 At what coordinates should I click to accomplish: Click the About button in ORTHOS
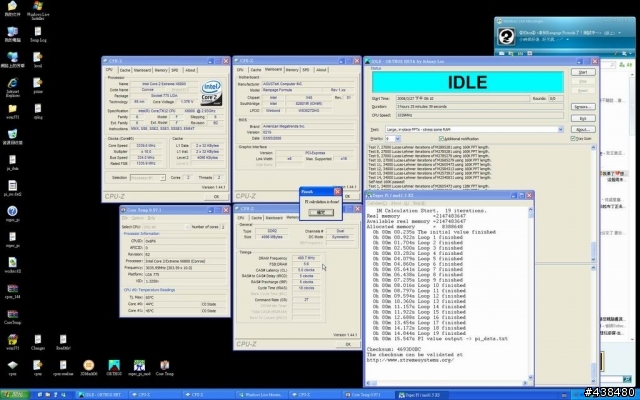(x=582, y=129)
